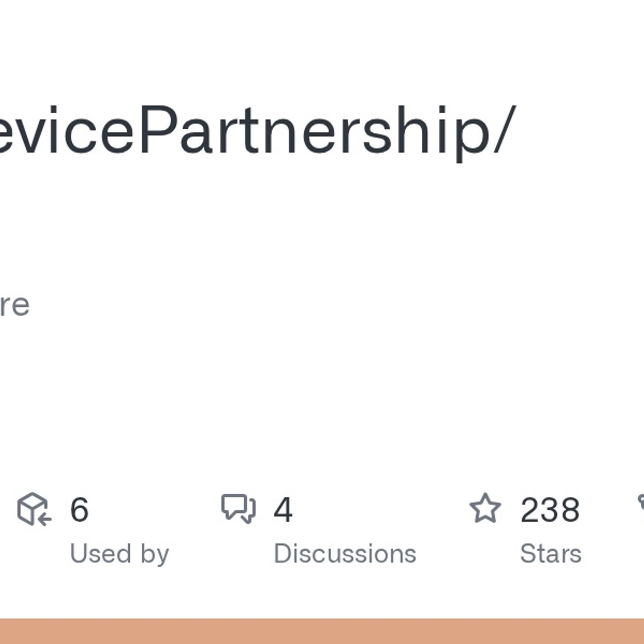Click the orange banner at page bottom
The height and width of the screenshot is (644, 644).
(322, 632)
